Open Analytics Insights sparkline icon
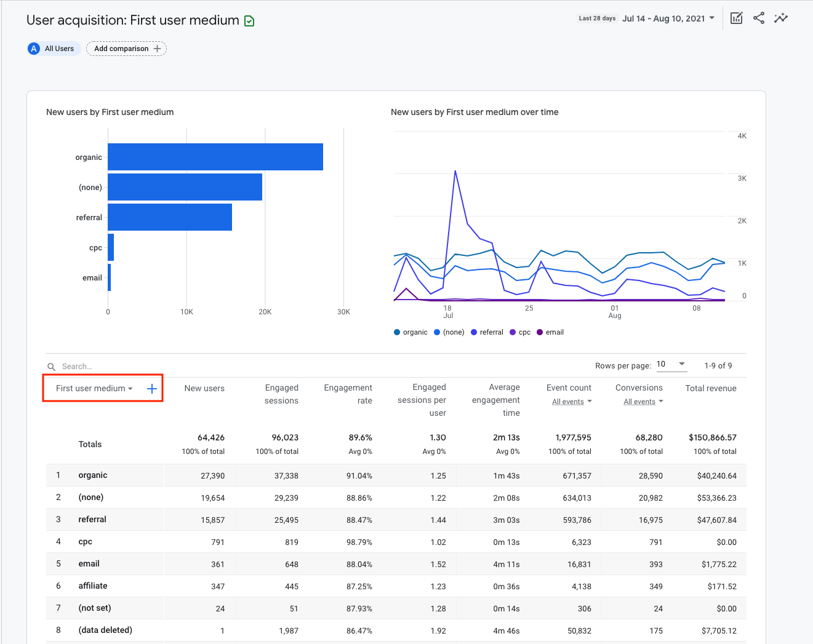The width and height of the screenshot is (813, 644). click(x=780, y=18)
